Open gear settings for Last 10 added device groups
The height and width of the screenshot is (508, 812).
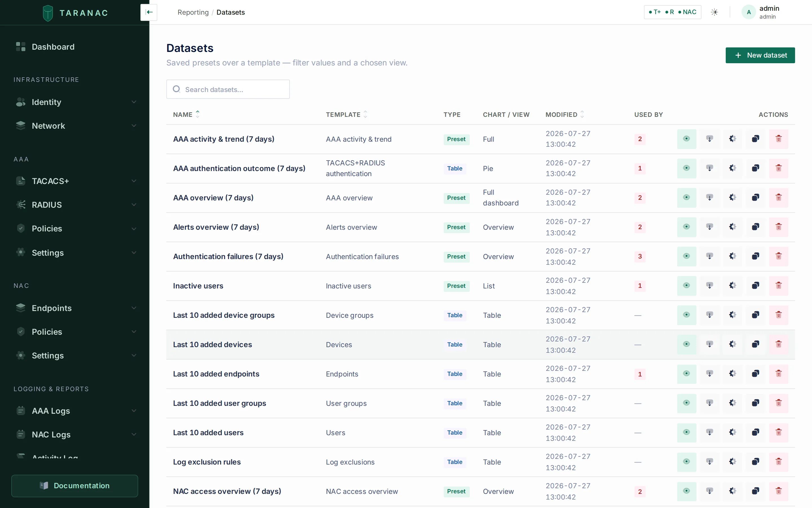732,315
